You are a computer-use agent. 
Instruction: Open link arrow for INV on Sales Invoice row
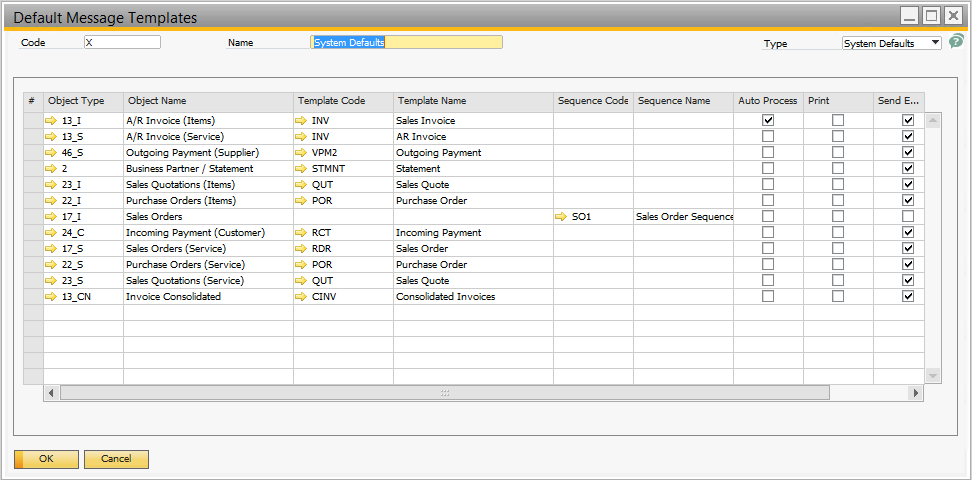coord(301,120)
